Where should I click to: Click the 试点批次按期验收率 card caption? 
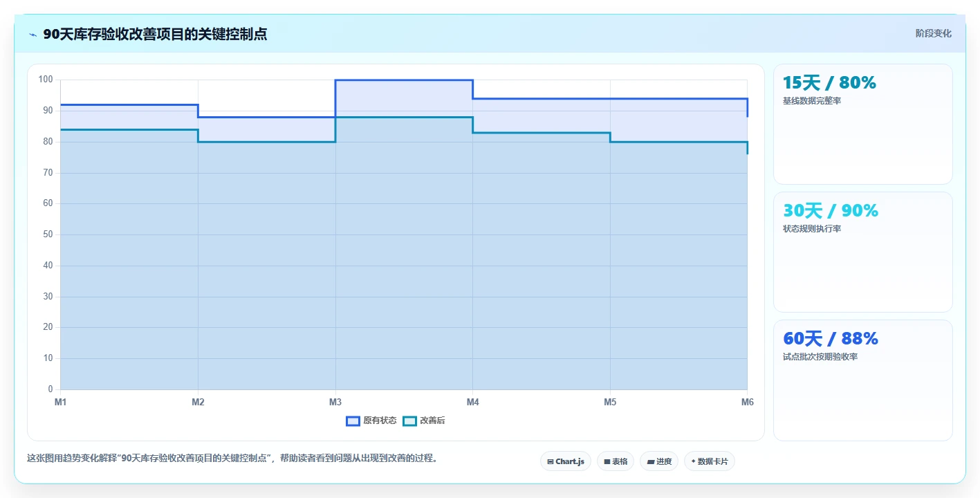[x=820, y=357]
